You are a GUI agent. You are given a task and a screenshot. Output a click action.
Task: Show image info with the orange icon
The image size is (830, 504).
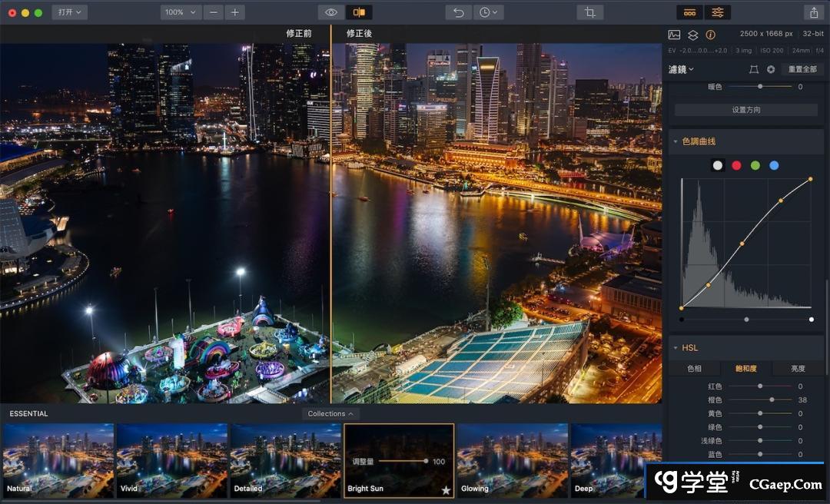710,35
